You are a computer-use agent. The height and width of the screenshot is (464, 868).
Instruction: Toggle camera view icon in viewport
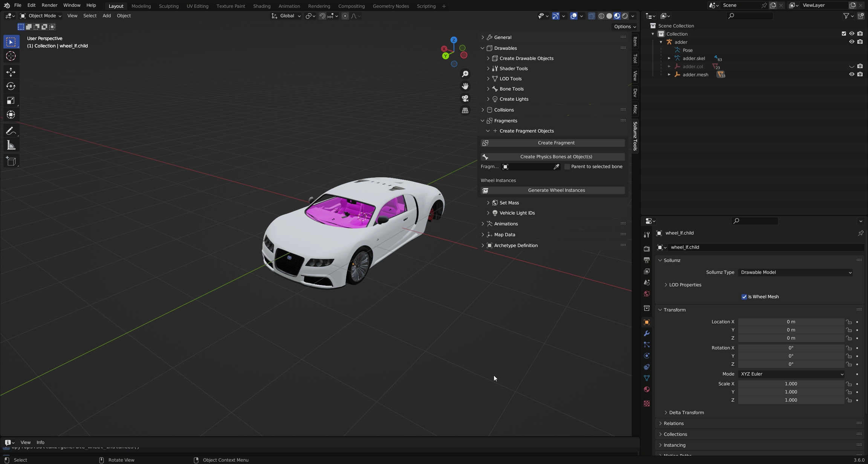click(465, 98)
